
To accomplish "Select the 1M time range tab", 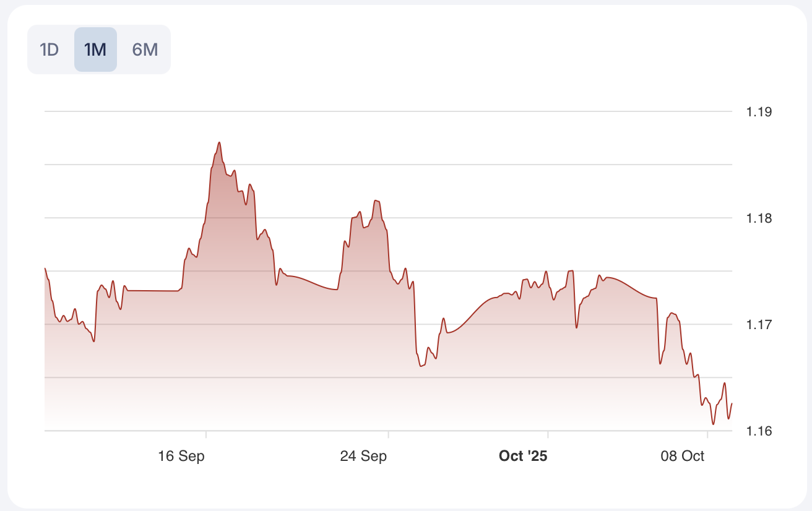I will point(95,49).
